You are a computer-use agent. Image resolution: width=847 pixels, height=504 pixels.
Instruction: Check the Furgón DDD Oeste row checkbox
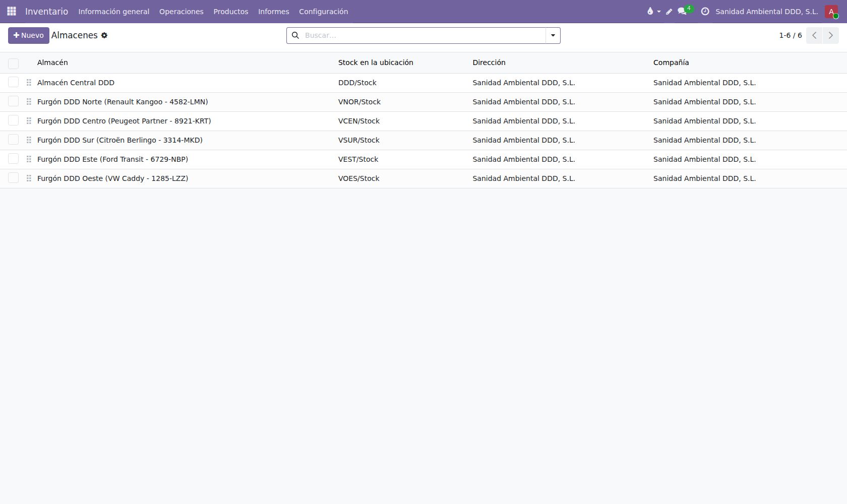point(14,178)
